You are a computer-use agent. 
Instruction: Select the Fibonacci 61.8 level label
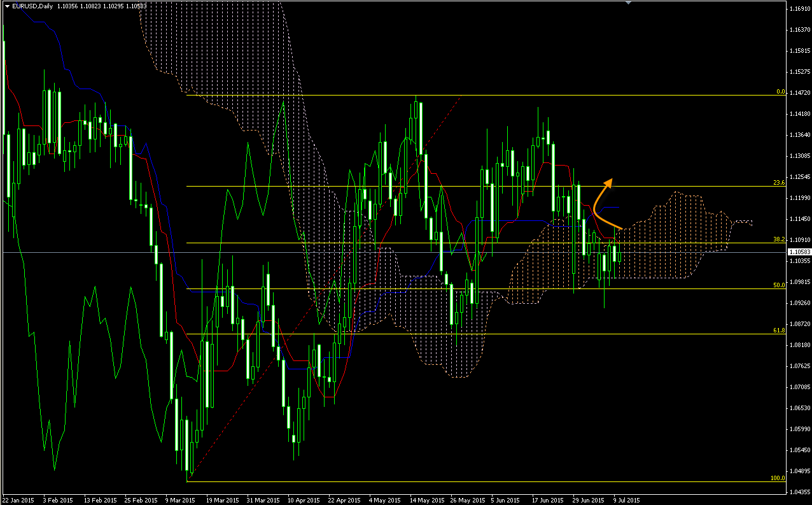780,331
